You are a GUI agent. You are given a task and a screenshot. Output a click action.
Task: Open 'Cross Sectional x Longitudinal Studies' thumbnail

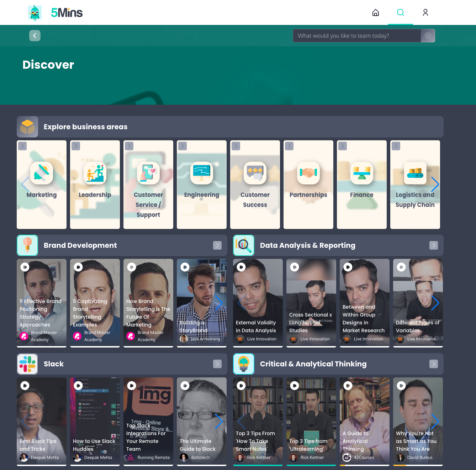tap(311, 303)
